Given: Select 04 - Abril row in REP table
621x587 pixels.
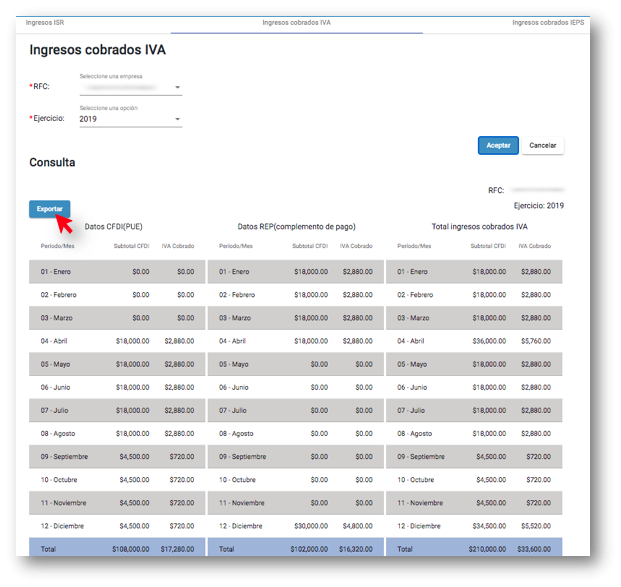Looking at the screenshot, I should (x=295, y=341).
